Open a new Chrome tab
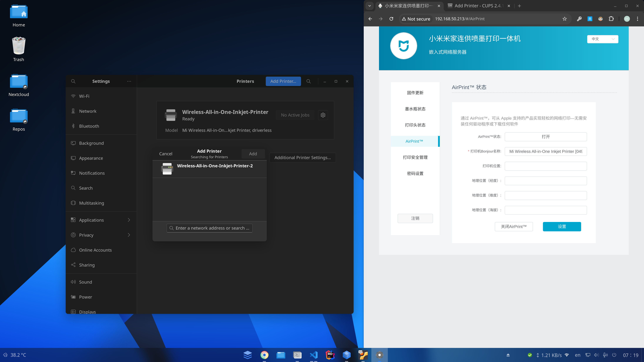Screen dimensions: 644x362 [x=519, y=6]
